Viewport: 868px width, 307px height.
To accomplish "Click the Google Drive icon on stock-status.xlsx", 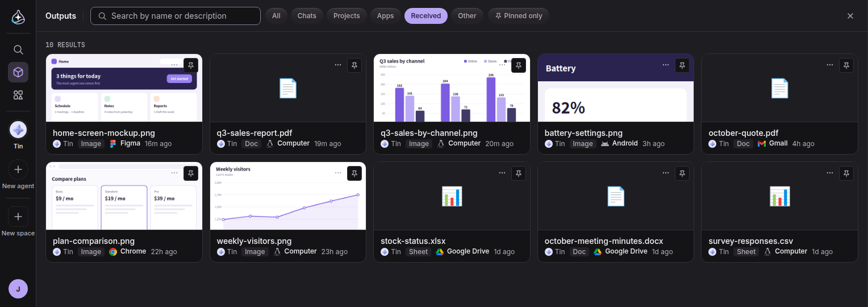I will 440,252.
